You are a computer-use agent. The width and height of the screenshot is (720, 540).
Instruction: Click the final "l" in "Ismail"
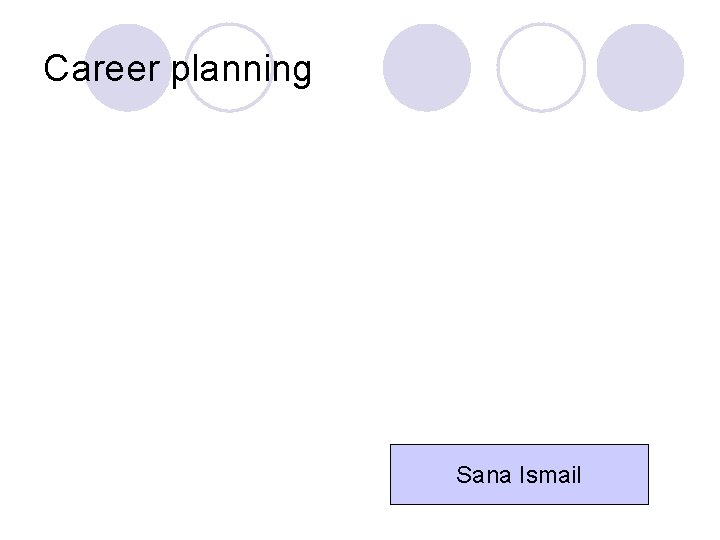tap(578, 475)
